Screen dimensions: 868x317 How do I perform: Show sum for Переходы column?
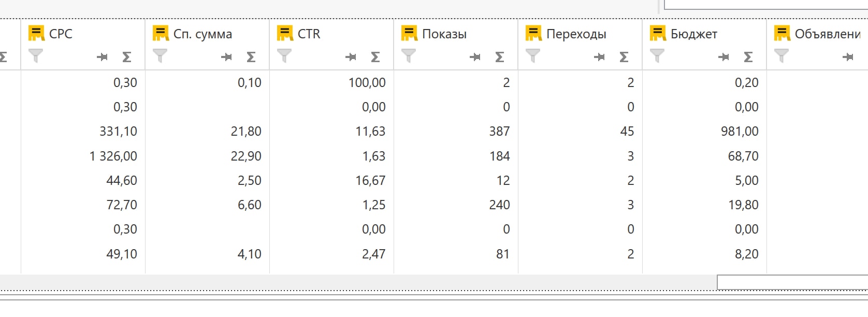tap(624, 57)
